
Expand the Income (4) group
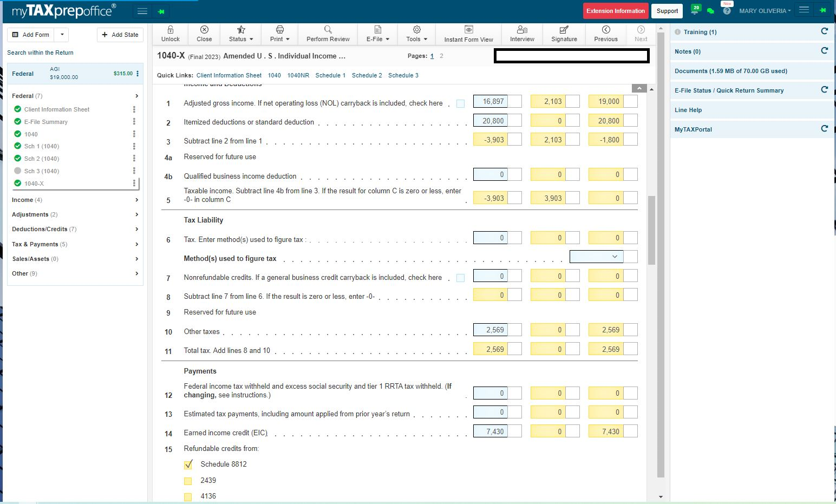coord(75,200)
